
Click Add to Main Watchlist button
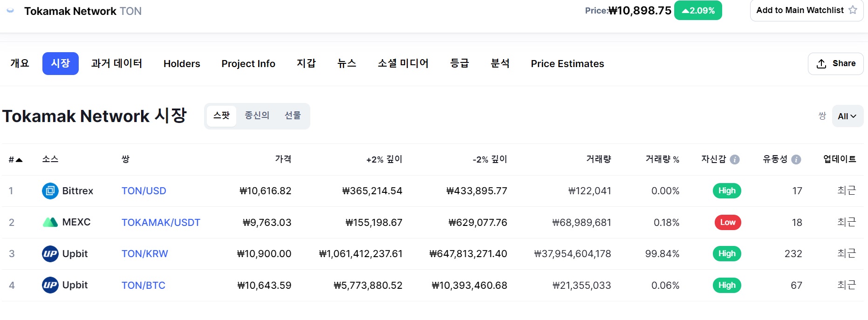(x=806, y=10)
